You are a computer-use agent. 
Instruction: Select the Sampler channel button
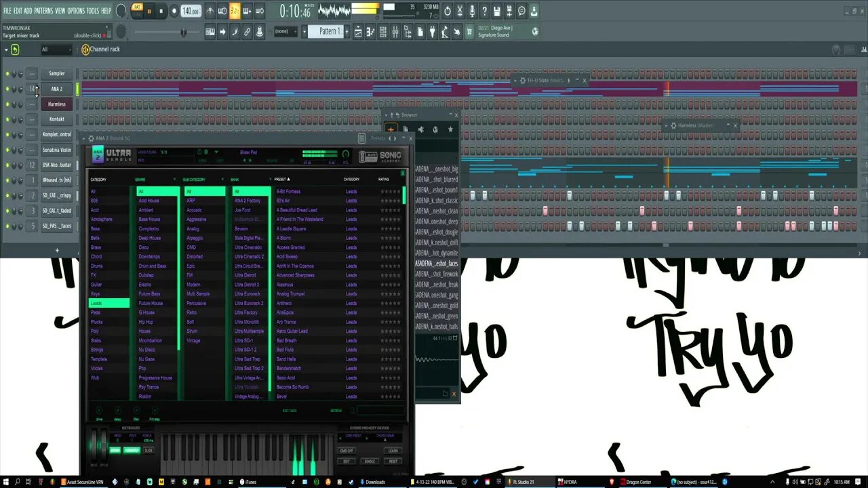(57, 73)
